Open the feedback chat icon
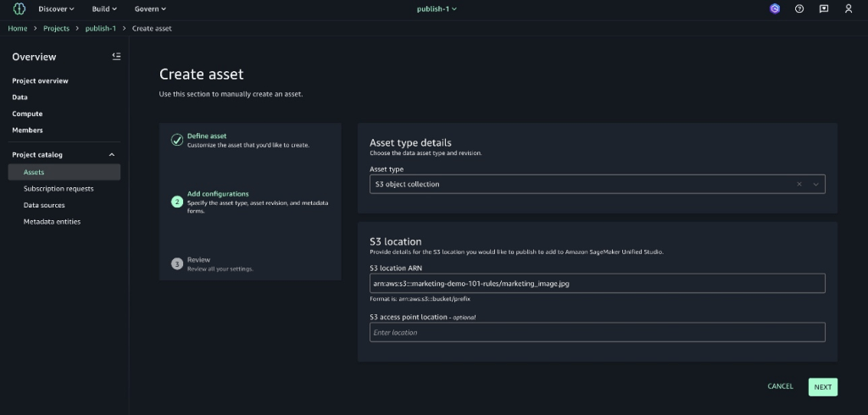 click(x=824, y=8)
